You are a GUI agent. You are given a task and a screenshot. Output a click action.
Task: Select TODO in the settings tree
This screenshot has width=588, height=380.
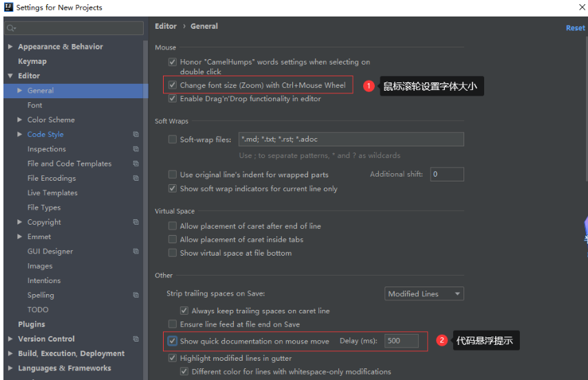pos(38,309)
